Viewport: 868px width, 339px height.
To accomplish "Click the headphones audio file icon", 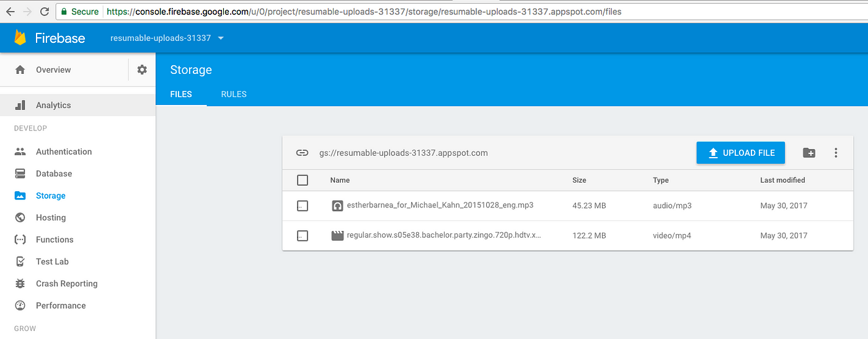I will click(337, 206).
